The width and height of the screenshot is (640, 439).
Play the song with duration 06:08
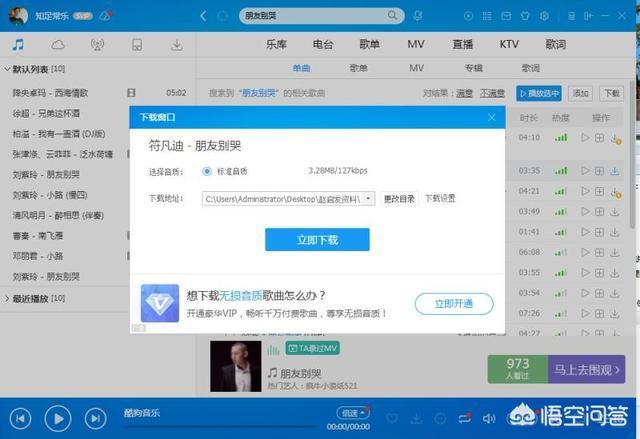tap(585, 252)
